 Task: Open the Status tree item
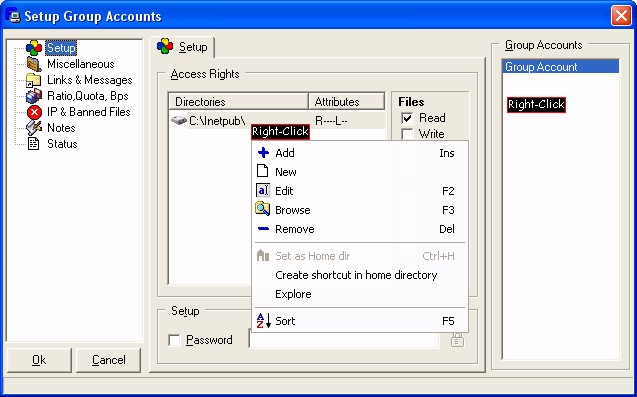(x=62, y=144)
